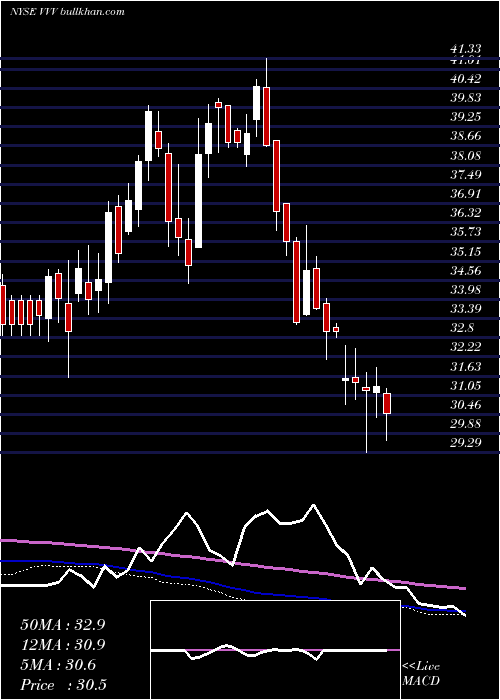Select the 40.42 price axis label
The height and width of the screenshot is (700, 500).
click(x=466, y=79)
